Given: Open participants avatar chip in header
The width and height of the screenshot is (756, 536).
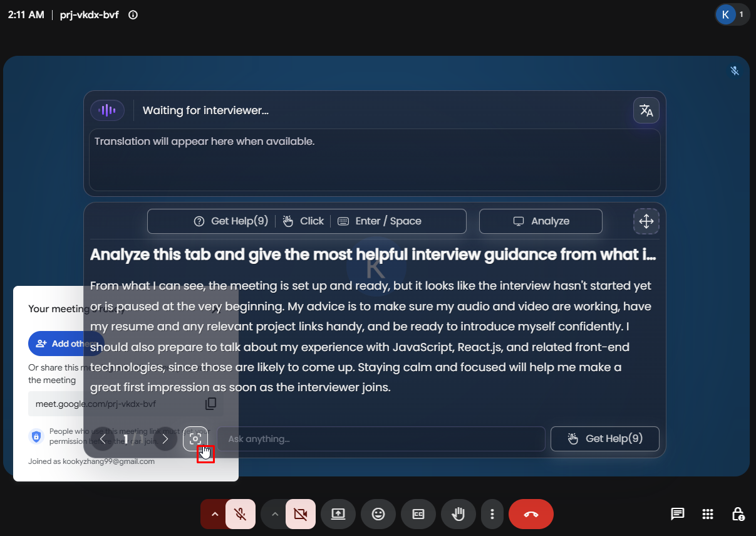Looking at the screenshot, I should pyautogui.click(x=732, y=14).
